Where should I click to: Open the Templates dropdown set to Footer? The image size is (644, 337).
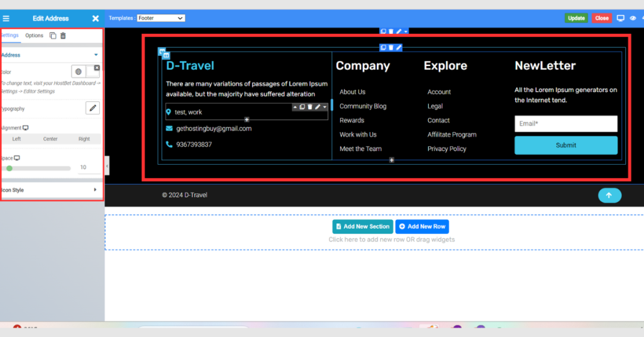click(x=160, y=18)
